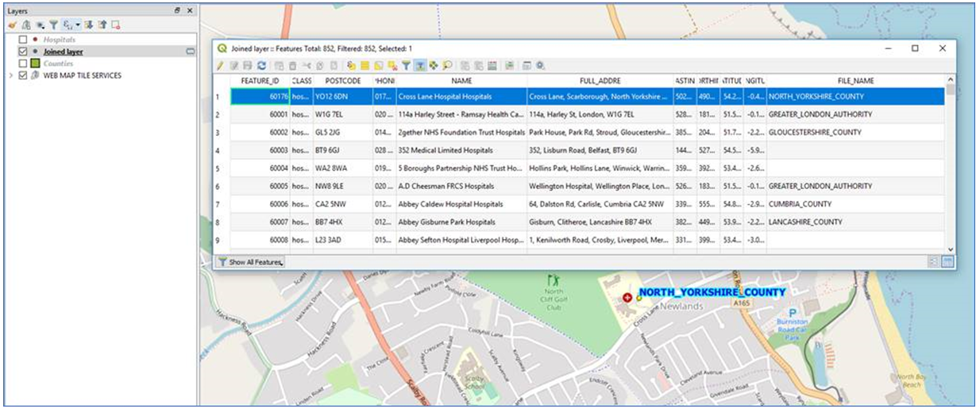Image resolution: width=980 pixels, height=409 pixels.
Task: Enable the Counties layer checkbox
Action: (23, 64)
